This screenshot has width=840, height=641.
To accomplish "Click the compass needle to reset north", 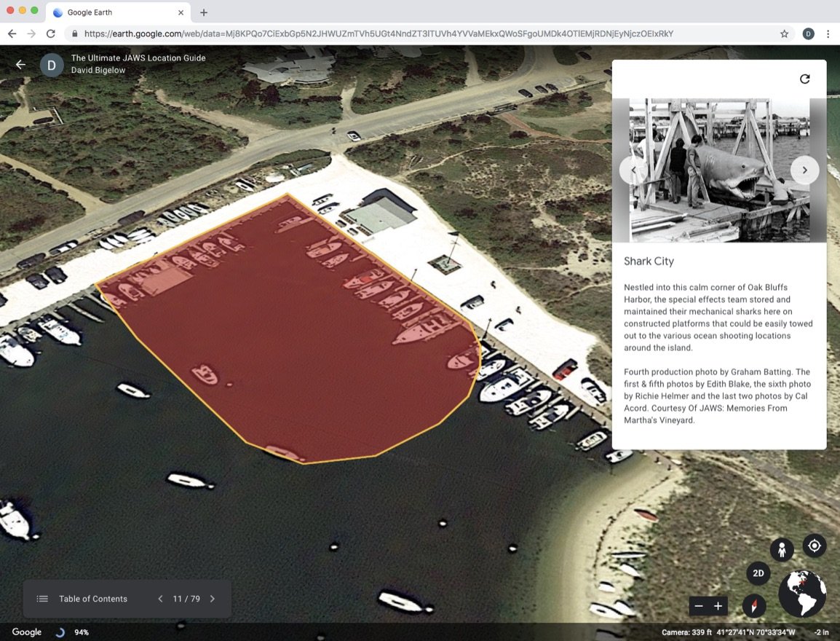I will click(753, 605).
